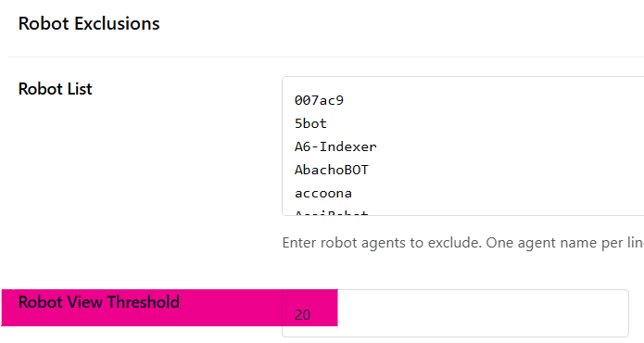Click the value 20 in the threshold field

coord(302,315)
